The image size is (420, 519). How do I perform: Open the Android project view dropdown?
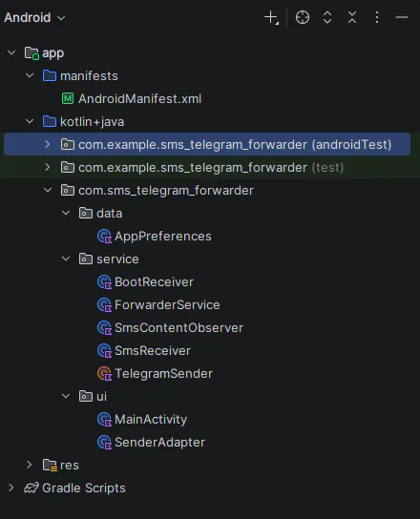tap(34, 17)
